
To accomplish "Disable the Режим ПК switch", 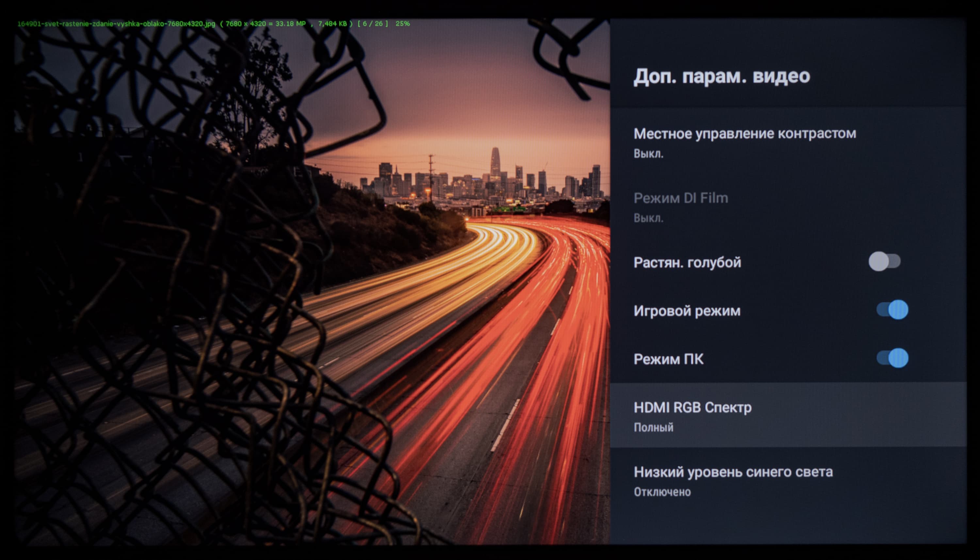I will pyautogui.click(x=892, y=358).
